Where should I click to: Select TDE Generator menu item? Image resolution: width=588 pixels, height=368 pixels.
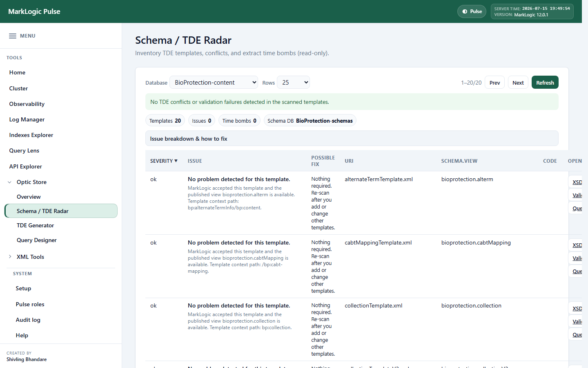point(35,225)
